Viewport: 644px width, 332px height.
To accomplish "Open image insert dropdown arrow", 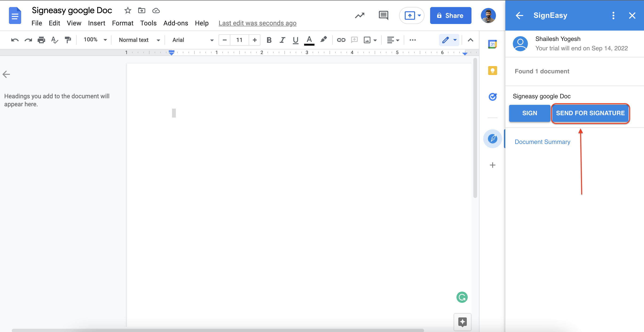I will 375,40.
